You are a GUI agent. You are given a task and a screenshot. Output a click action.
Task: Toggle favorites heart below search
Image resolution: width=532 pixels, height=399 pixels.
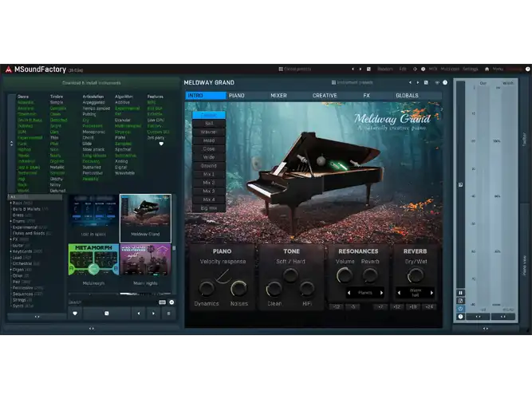point(75,314)
